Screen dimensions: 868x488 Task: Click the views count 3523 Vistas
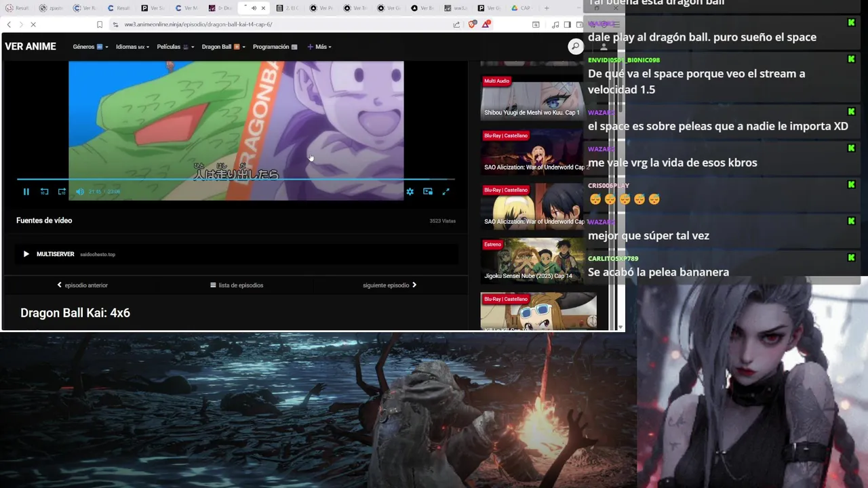[443, 221]
